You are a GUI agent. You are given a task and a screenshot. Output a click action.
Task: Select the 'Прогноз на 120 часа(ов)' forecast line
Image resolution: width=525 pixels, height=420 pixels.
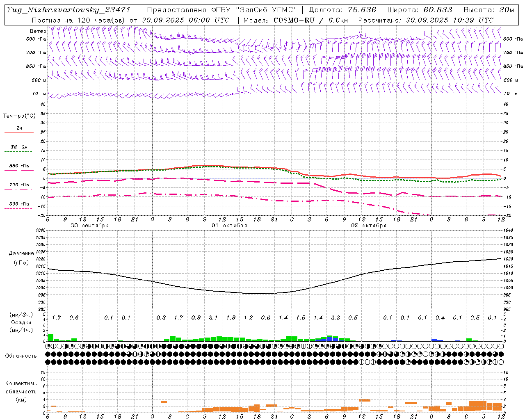pyautogui.click(x=130, y=20)
